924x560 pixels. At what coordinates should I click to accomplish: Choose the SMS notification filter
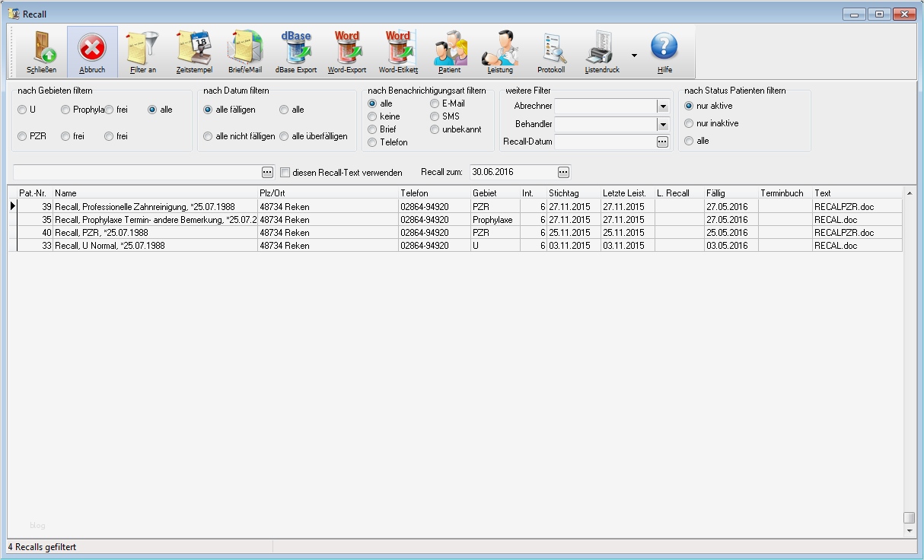[x=435, y=116]
